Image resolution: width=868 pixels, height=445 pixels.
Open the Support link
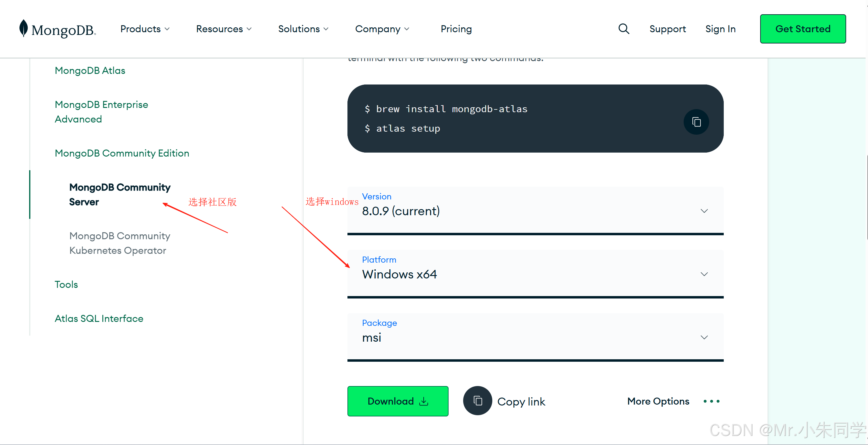coord(668,29)
